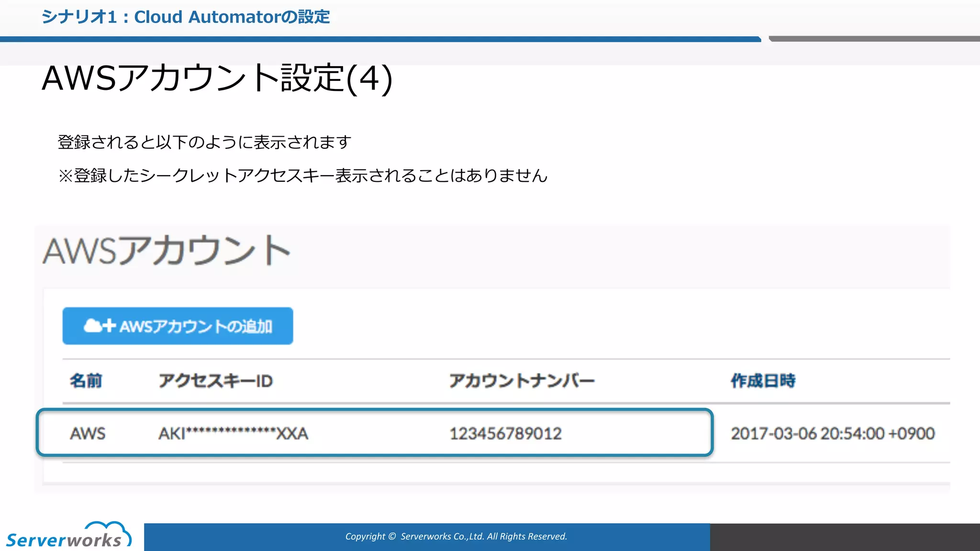The width and height of the screenshot is (980, 551).
Task: Sort by the 作成日時 column header
Action: tap(763, 381)
